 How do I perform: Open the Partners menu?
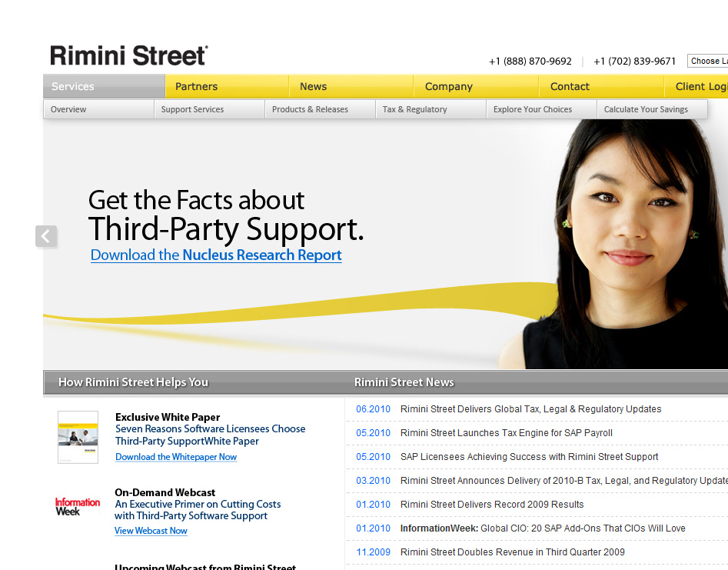(x=227, y=86)
